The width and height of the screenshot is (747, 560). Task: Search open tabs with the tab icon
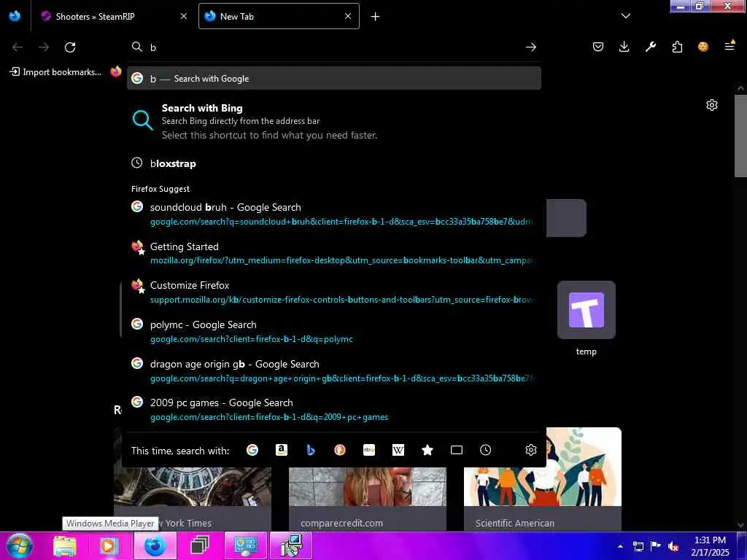457,450
